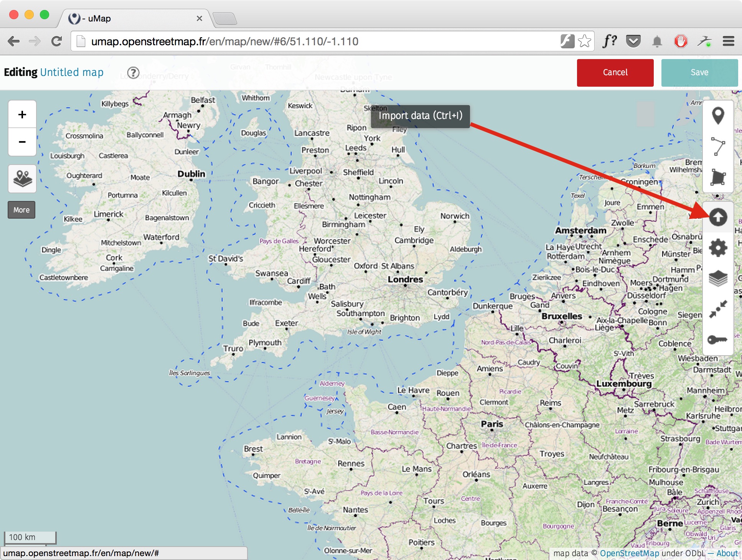The width and height of the screenshot is (742, 560).
Task: Select the draw polygon tool
Action: 718,177
